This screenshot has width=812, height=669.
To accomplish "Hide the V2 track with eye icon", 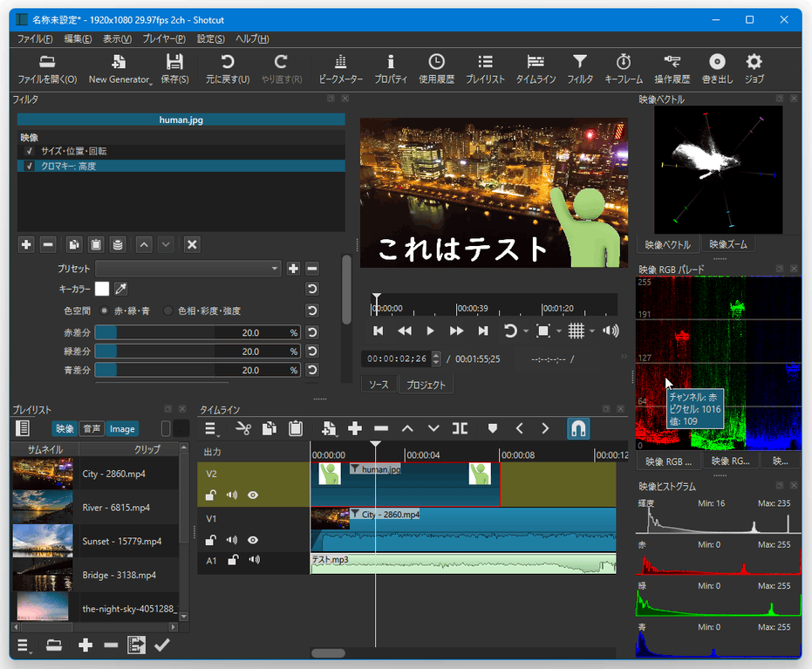I will (x=253, y=495).
